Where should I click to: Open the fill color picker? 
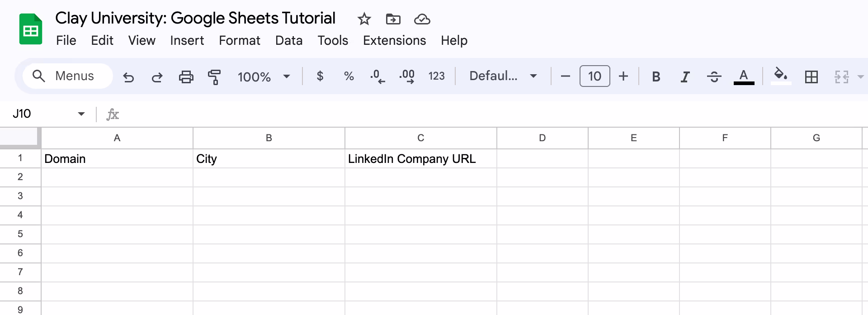click(x=781, y=76)
